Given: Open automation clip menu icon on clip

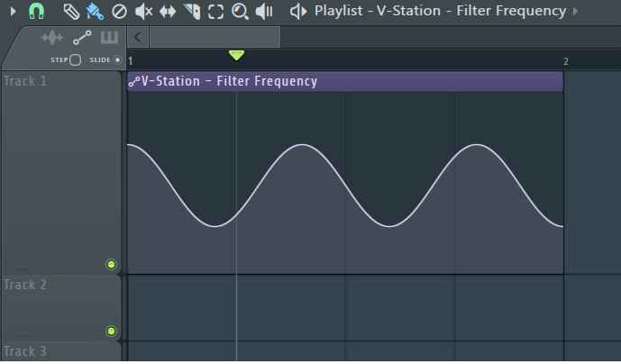Looking at the screenshot, I should tap(134, 82).
